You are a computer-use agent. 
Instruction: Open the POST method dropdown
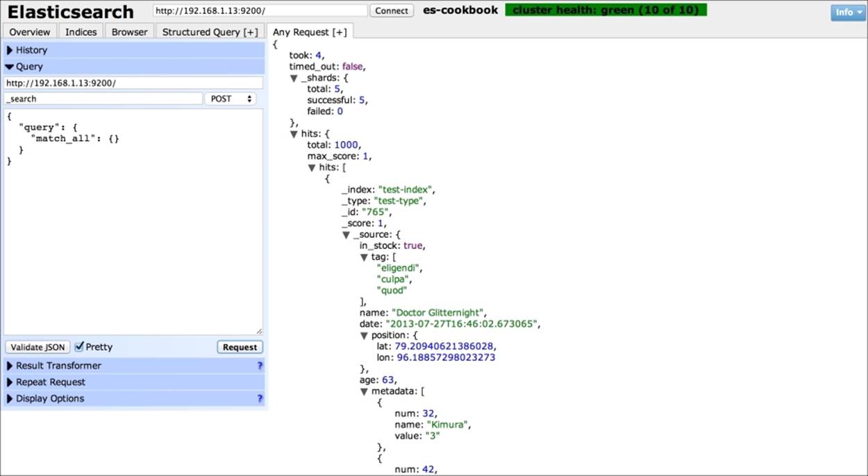tap(231, 99)
